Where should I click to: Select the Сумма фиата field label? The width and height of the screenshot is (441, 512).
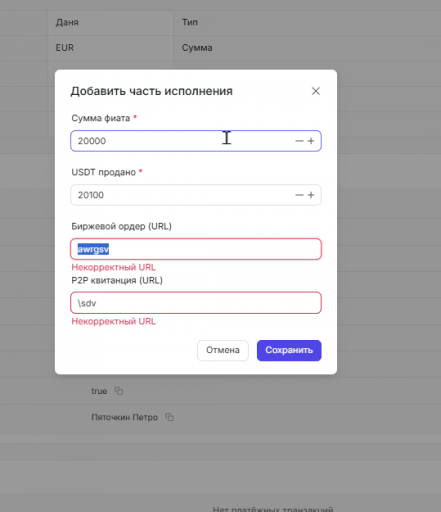[x=101, y=118]
